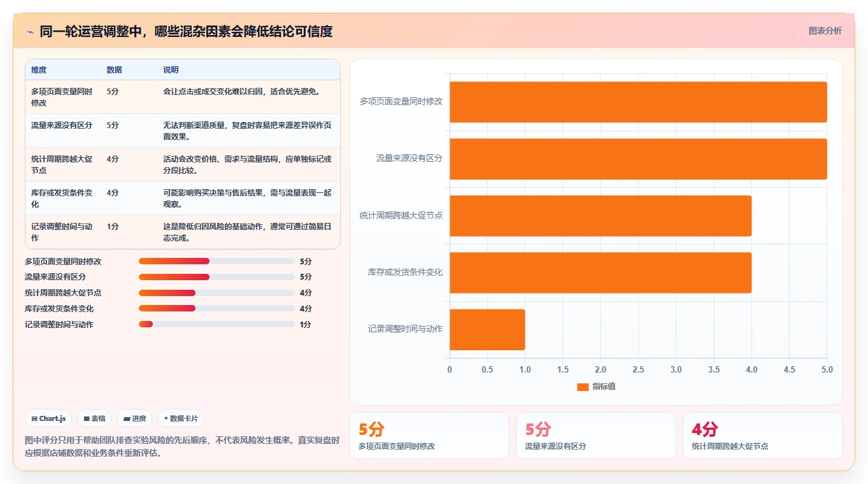This screenshot has width=868, height=484.
Task: Click the footnote starting 图中评分只用于
Action: coord(182,447)
